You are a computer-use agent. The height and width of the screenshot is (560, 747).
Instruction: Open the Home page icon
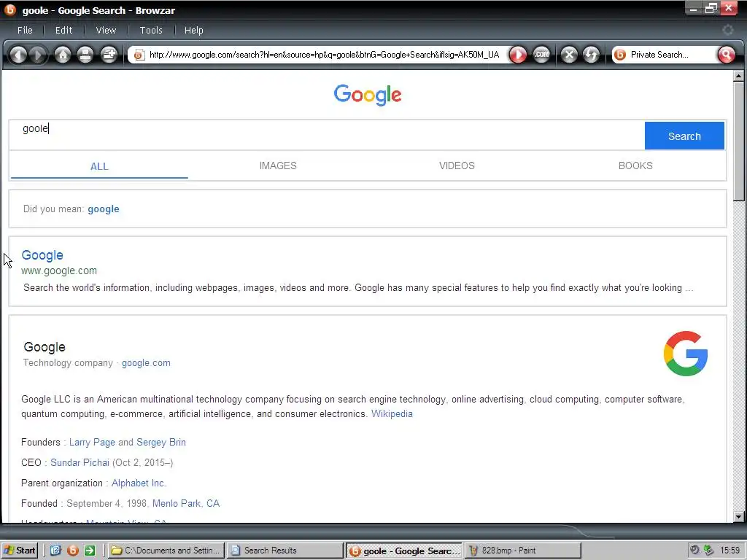coord(63,55)
